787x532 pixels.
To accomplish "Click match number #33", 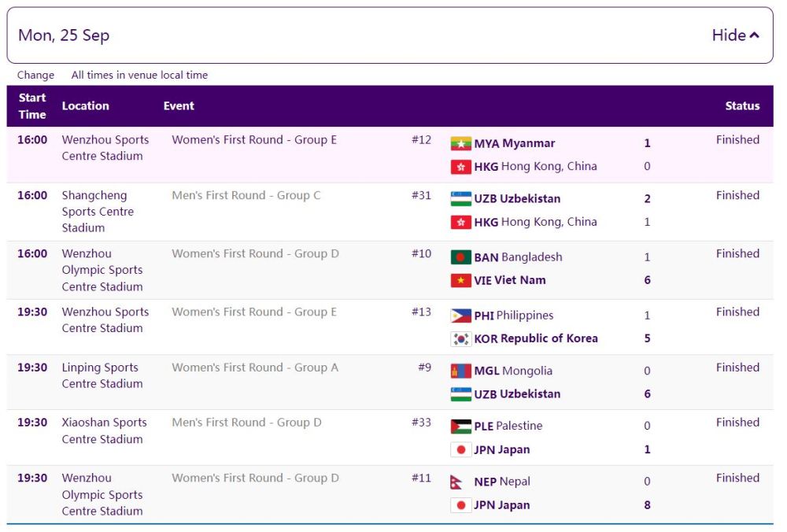I will [421, 423].
